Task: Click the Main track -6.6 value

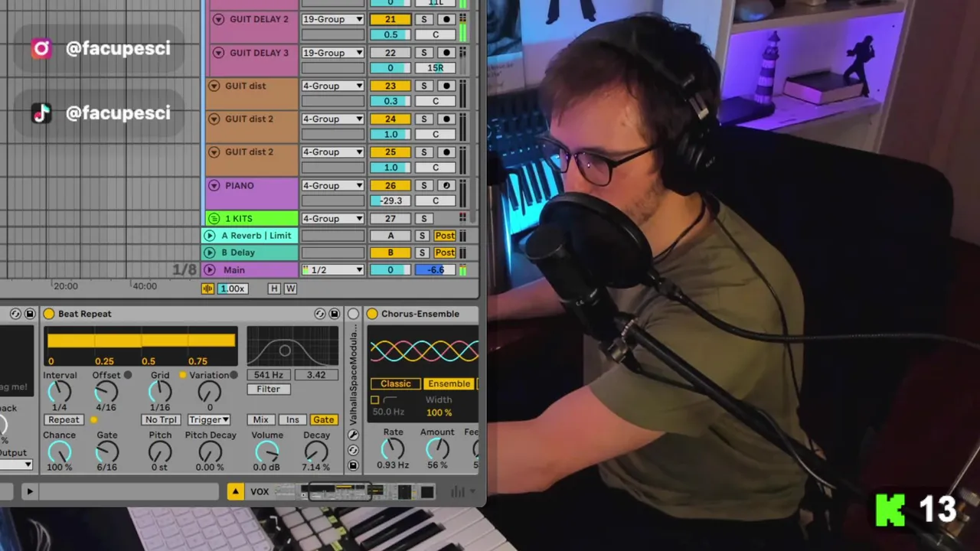Action: coord(436,269)
